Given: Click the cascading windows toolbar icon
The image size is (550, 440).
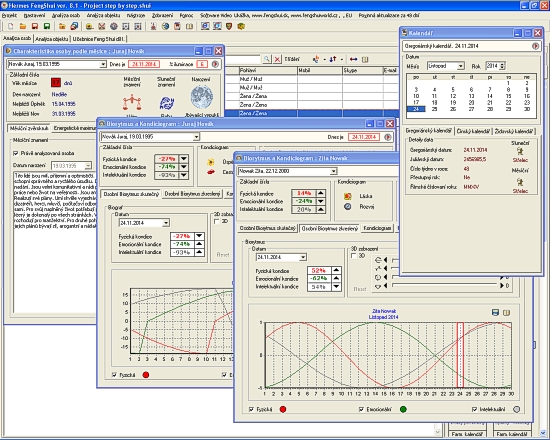Looking at the screenshot, I should point(74,26).
